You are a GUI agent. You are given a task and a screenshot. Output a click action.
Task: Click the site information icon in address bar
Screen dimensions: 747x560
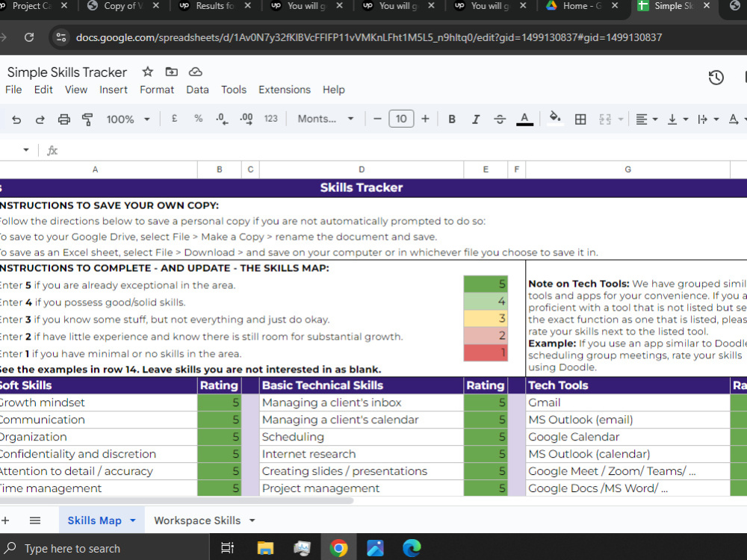[61, 37]
